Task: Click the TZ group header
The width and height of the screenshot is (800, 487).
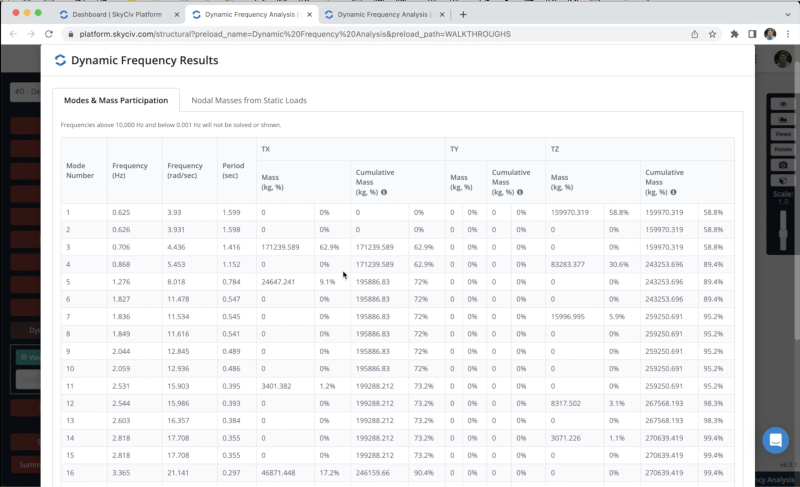Action: (x=640, y=149)
